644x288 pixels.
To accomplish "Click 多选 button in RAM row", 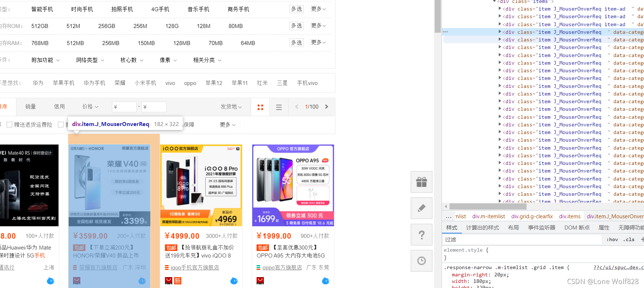I will 297,42.
